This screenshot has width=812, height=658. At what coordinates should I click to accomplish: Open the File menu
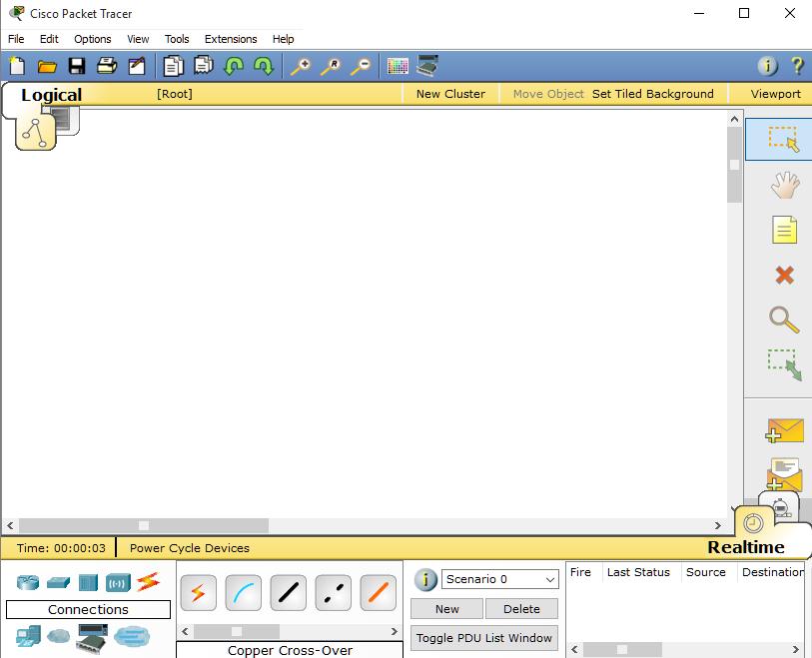click(16, 39)
